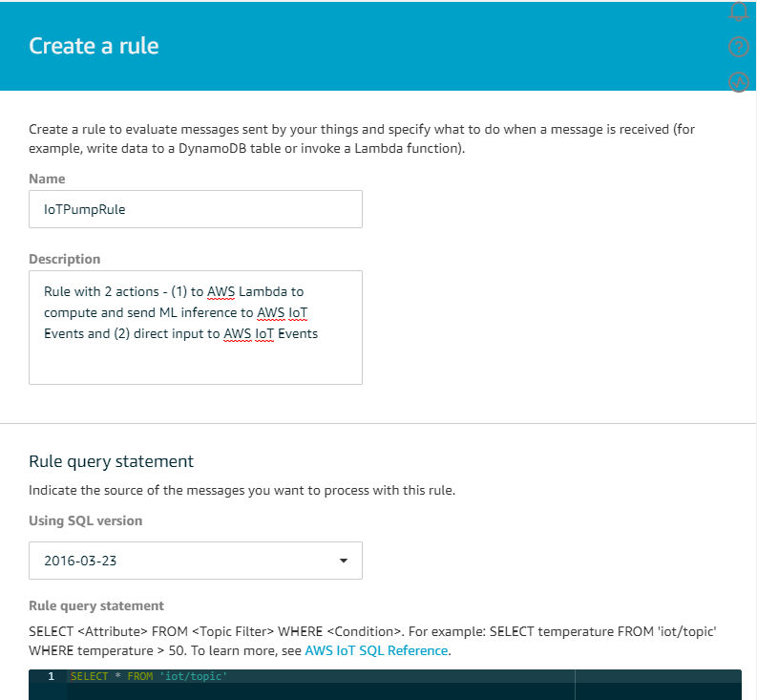Click the 'Create a rule' heading
This screenshot has width=757, height=700.
(94, 46)
